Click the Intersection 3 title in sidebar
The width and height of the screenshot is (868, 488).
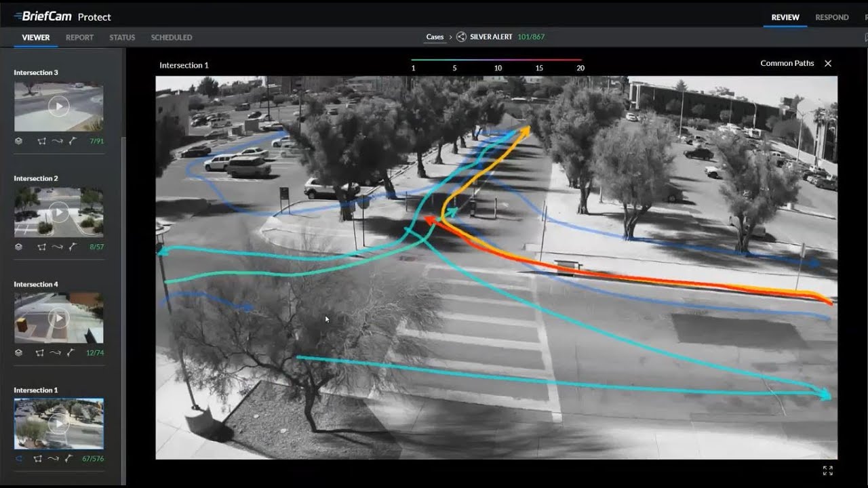click(x=36, y=73)
